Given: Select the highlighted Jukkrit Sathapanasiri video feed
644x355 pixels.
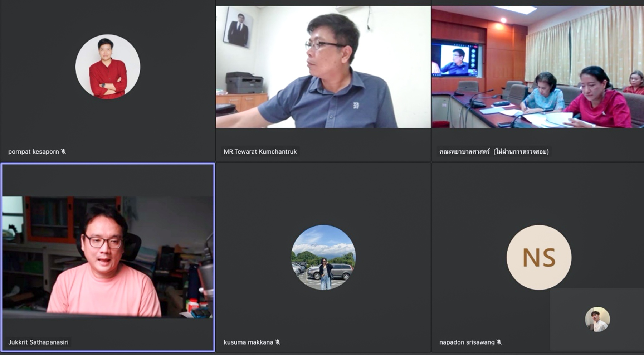Looking at the screenshot, I should pyautogui.click(x=108, y=257).
